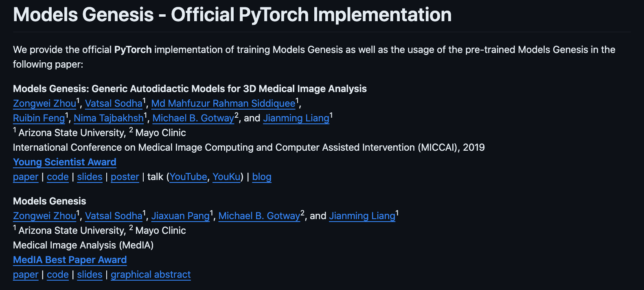644x290 pixels.
Task: Click Michael B. Gotway in MedIA author list
Action: (x=259, y=216)
